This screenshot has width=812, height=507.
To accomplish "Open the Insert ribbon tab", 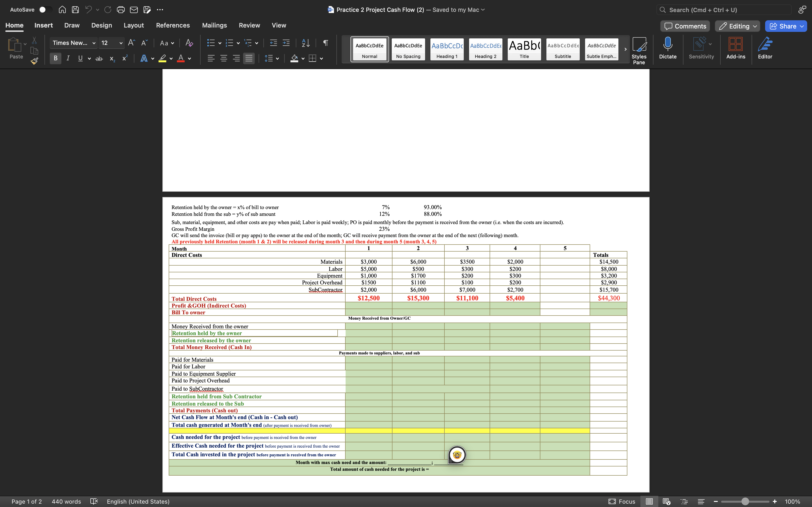I will pyautogui.click(x=43, y=25).
